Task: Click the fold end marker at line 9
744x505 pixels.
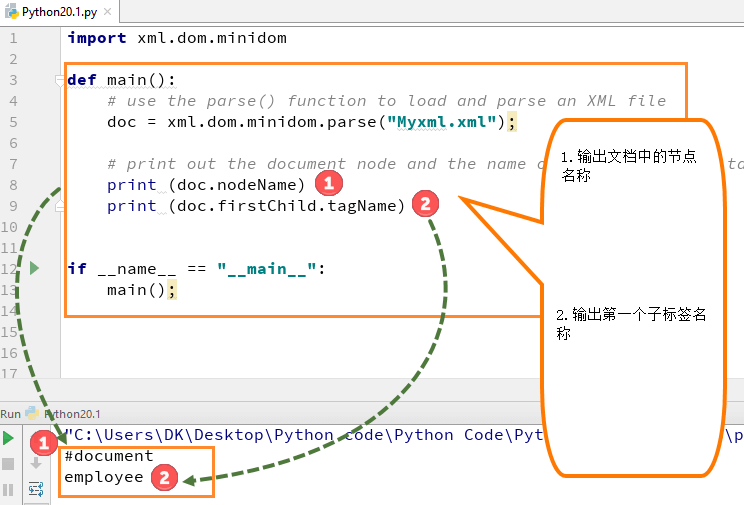Action: [x=59, y=206]
